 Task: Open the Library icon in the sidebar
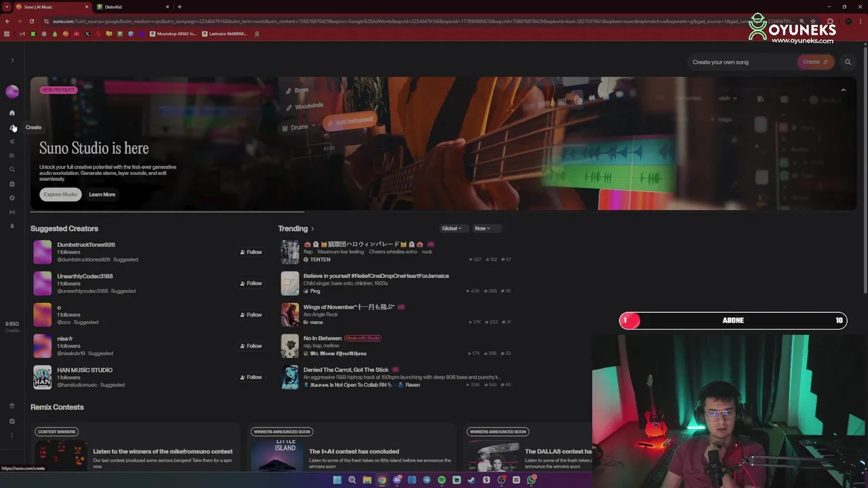pyautogui.click(x=12, y=155)
